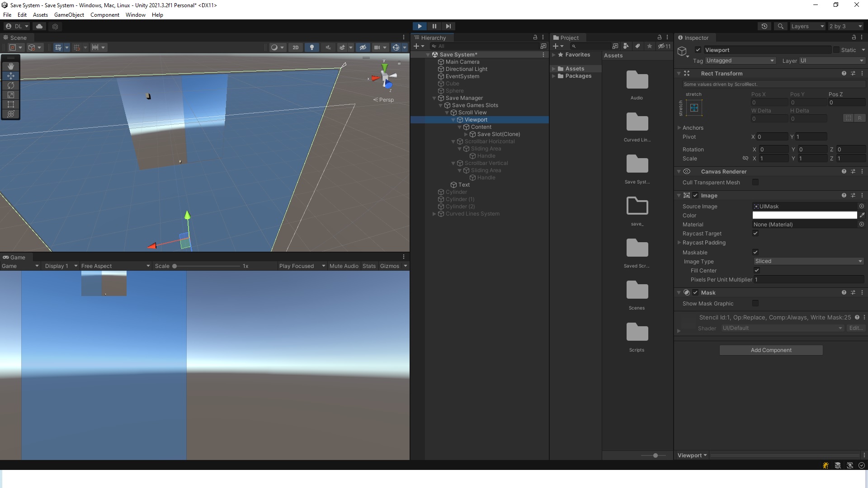Collapse the Save Manager in the Hierarchy
Viewport: 868px width, 488px height.
pos(434,98)
